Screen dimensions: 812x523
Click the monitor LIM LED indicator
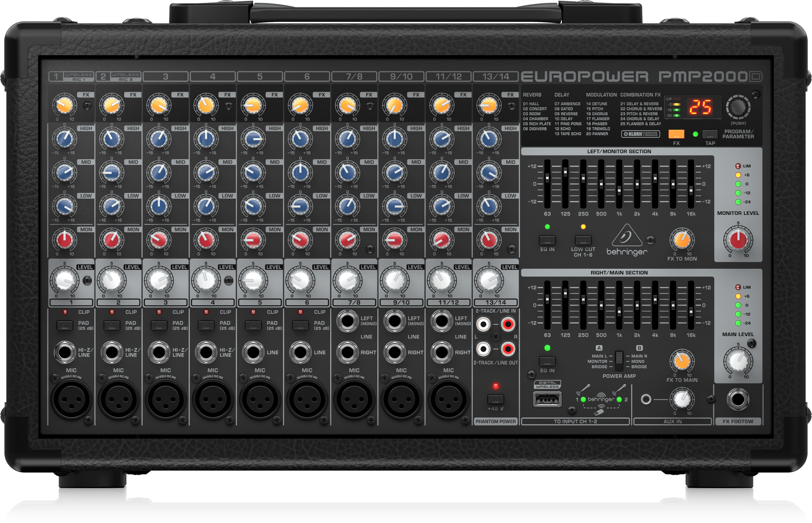[x=738, y=166]
